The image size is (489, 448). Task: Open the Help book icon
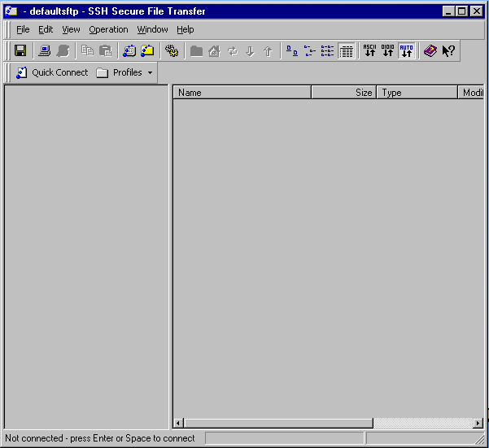click(x=430, y=50)
